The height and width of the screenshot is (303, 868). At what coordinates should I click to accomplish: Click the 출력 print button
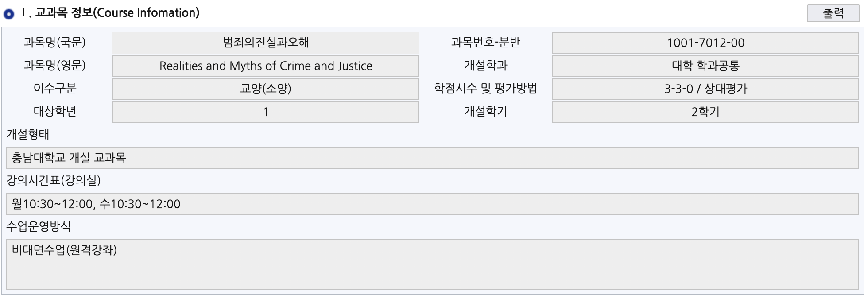pos(833,13)
